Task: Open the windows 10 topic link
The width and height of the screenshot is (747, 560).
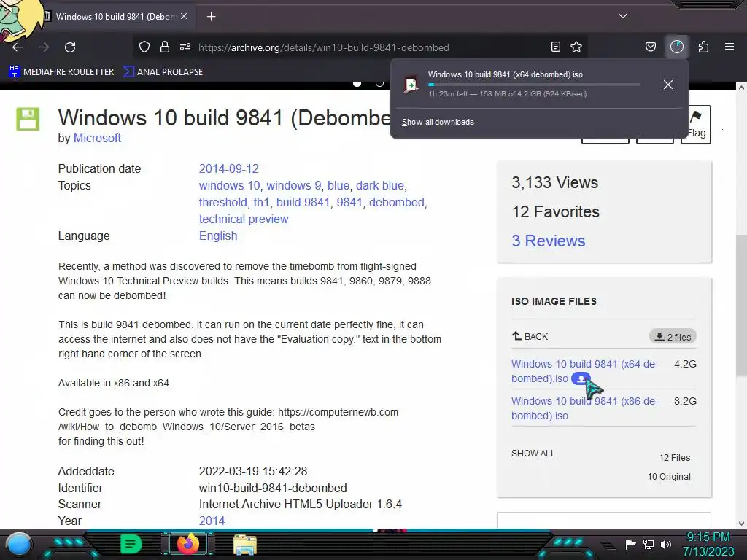Action: 230,185
